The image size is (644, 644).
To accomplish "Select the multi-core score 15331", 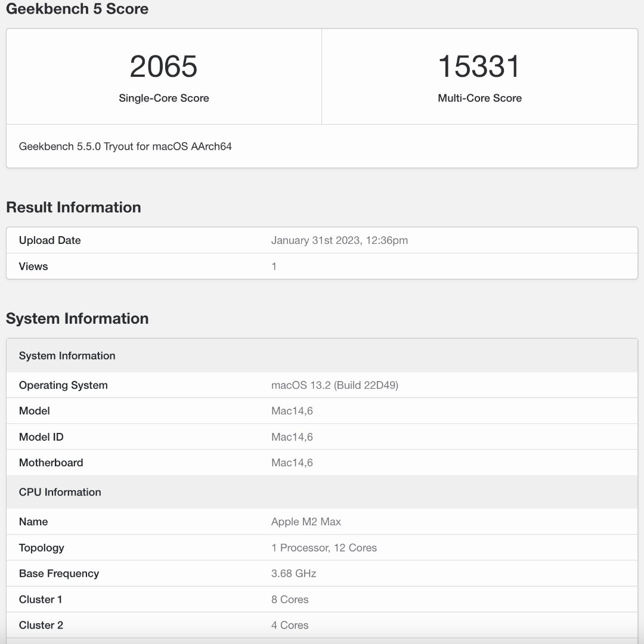I will click(479, 67).
